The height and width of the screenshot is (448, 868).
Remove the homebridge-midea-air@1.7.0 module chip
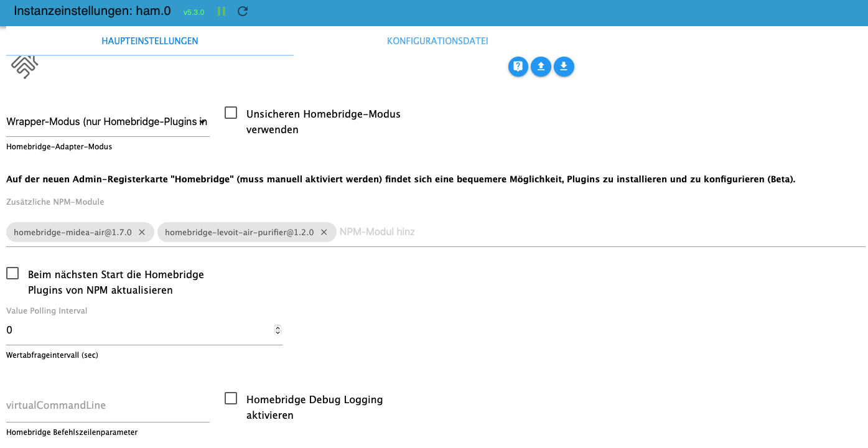pyautogui.click(x=142, y=232)
